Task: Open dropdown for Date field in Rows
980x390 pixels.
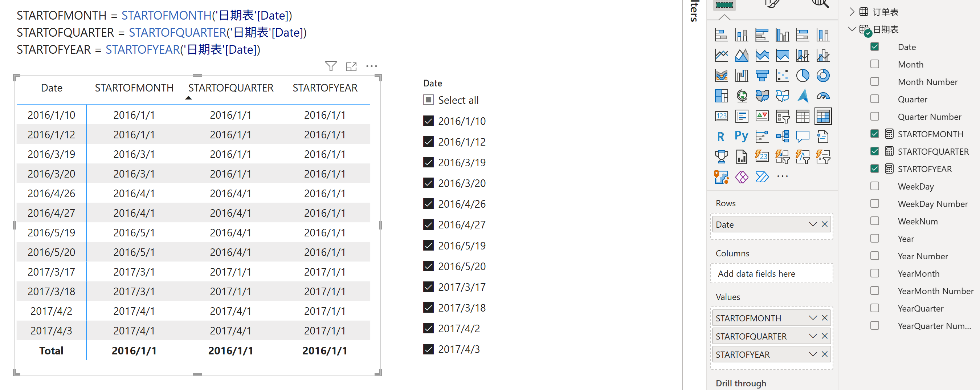Action: click(x=813, y=224)
